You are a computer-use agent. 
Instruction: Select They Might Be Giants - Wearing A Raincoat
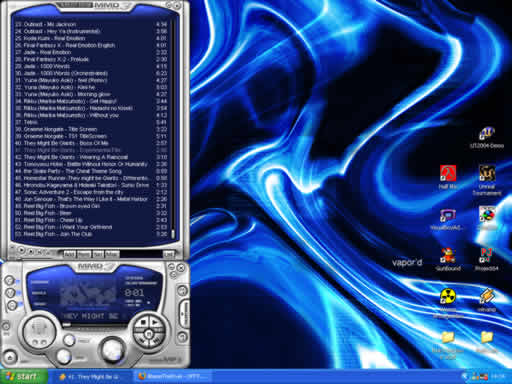click(x=91, y=157)
